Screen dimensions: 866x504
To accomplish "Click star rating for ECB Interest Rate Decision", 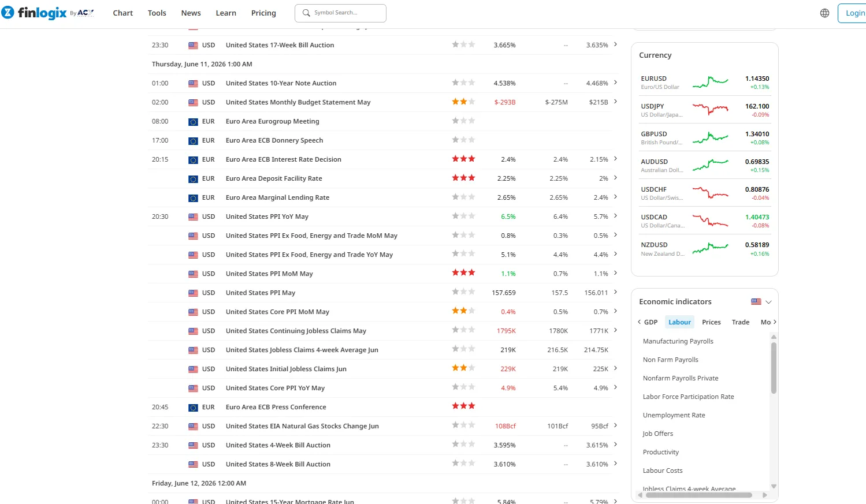I will click(x=463, y=159).
